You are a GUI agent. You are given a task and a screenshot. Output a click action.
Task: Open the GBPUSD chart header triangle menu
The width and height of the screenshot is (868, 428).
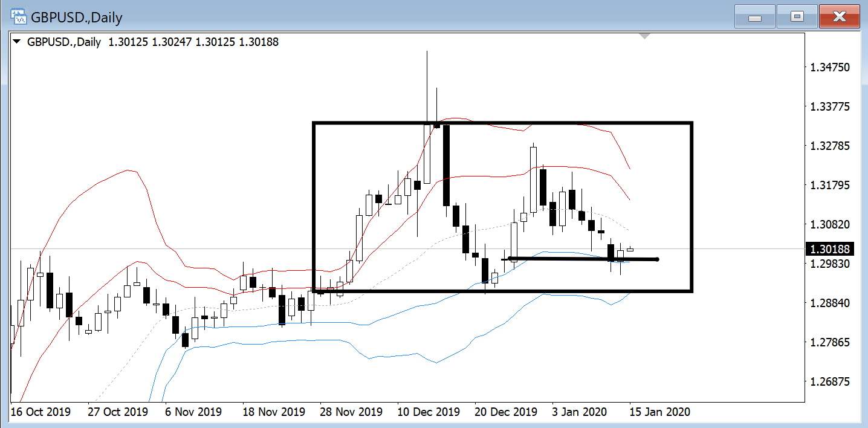[x=16, y=42]
